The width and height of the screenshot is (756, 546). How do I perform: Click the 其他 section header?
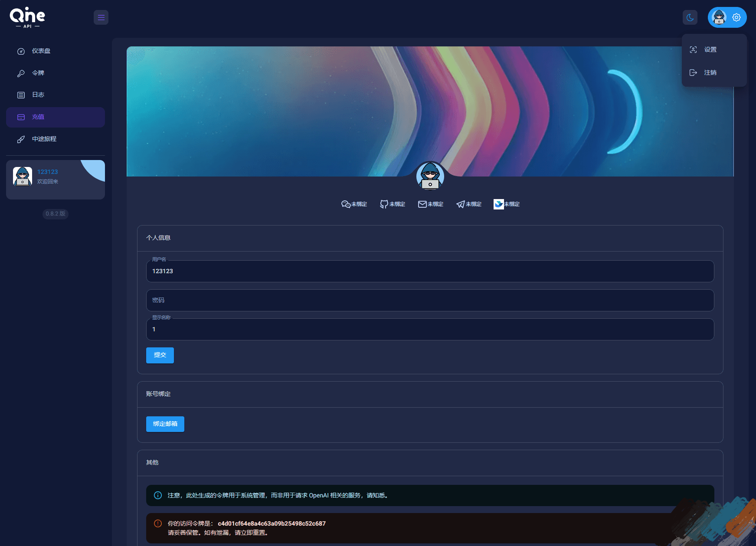point(152,463)
